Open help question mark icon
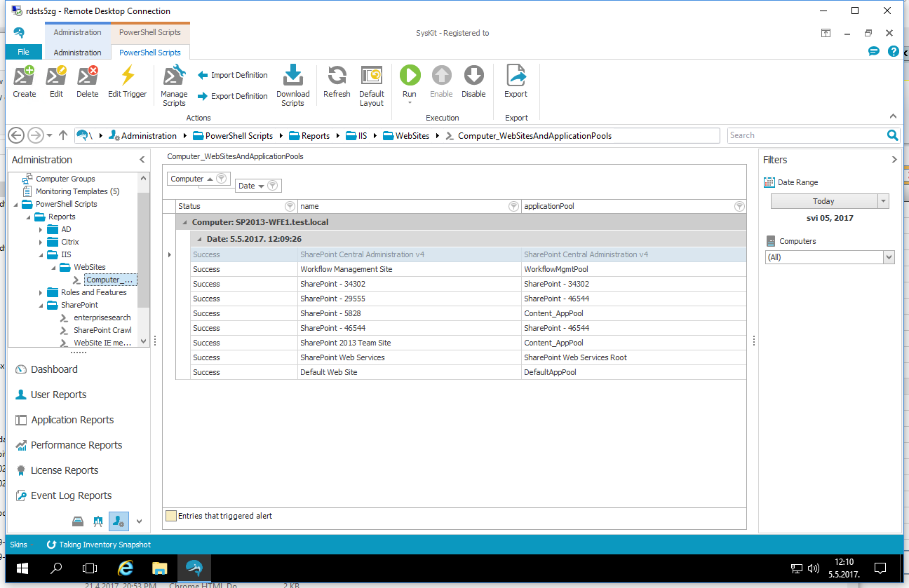The height and width of the screenshot is (588, 909). tap(893, 51)
